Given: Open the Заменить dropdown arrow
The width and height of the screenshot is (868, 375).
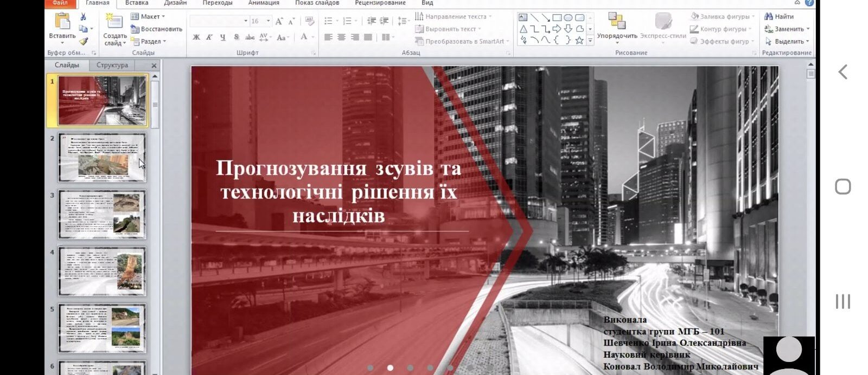Looking at the screenshot, I should tap(808, 29).
